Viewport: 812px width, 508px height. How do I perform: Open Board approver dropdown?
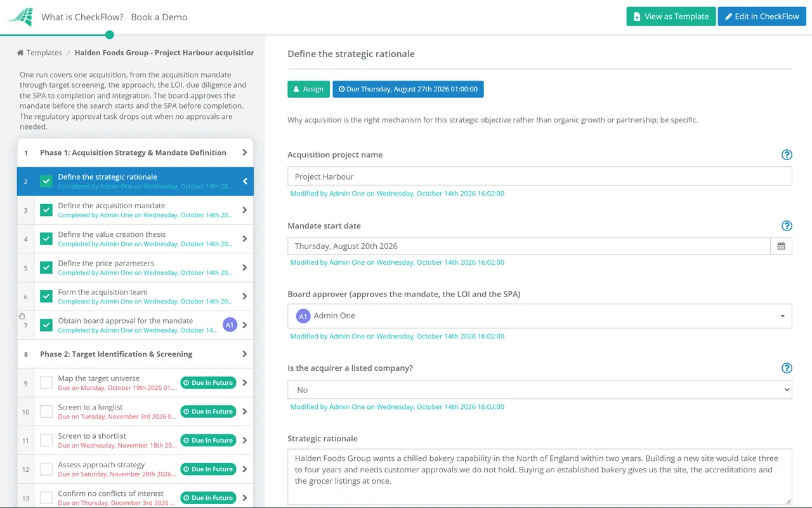pyautogui.click(x=540, y=316)
